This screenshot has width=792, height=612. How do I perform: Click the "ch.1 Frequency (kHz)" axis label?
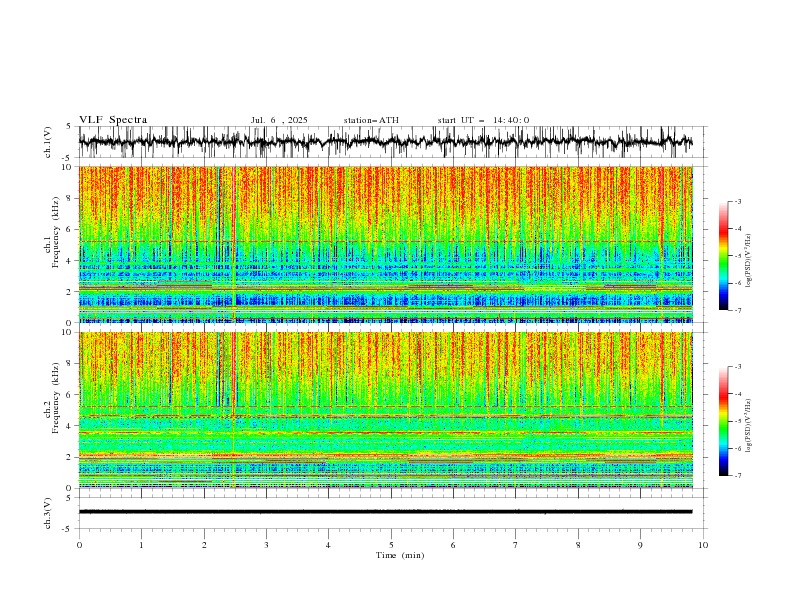pyautogui.click(x=52, y=232)
